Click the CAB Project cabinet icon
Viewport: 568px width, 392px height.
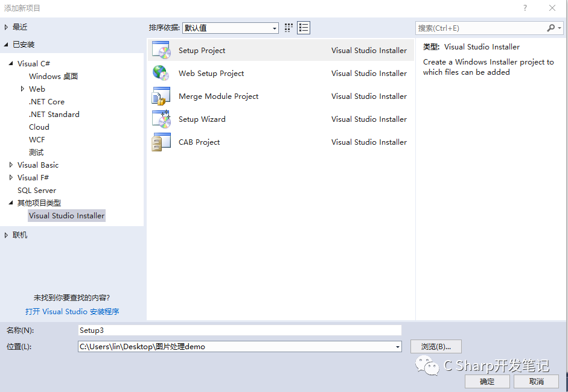pos(161,142)
